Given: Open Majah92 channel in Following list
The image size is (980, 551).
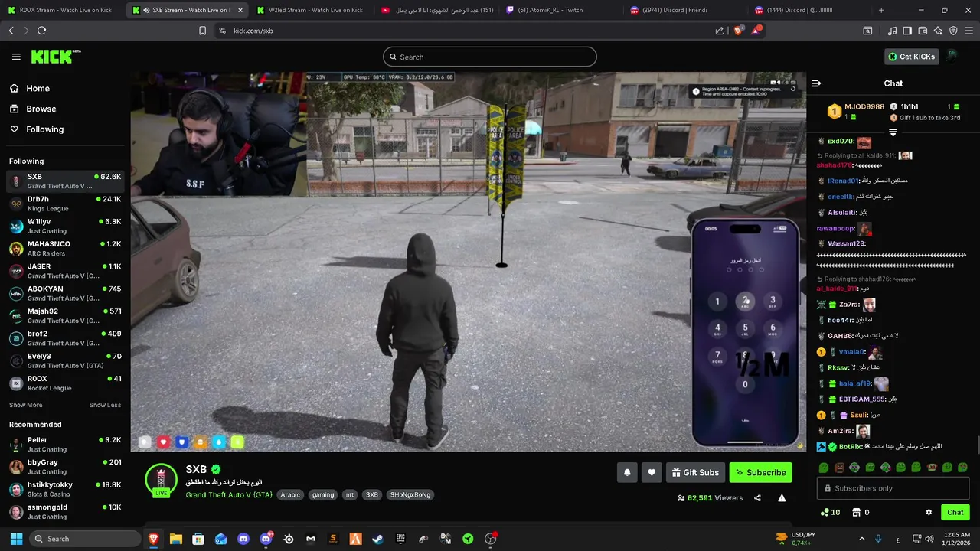Looking at the screenshot, I should (65, 316).
